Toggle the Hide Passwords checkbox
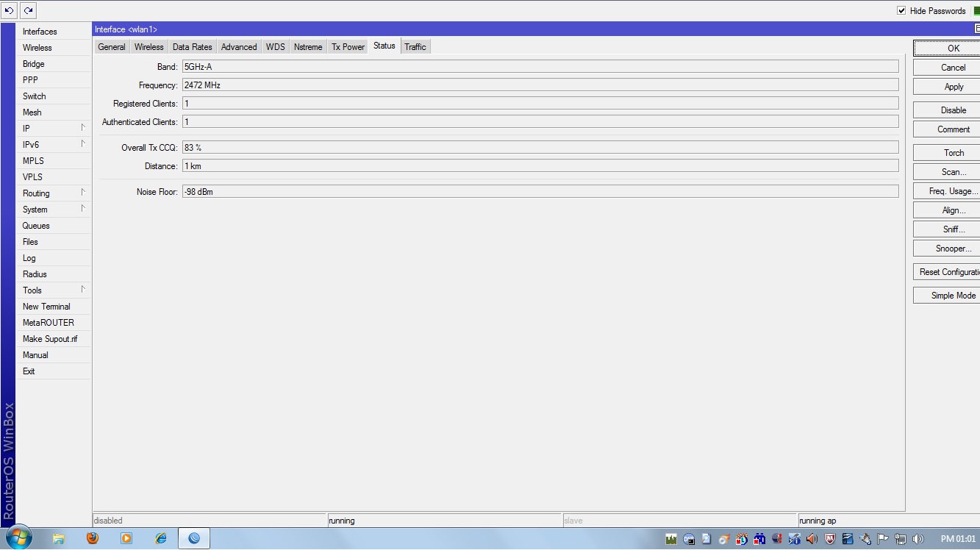The height and width of the screenshot is (550, 980). coord(901,11)
